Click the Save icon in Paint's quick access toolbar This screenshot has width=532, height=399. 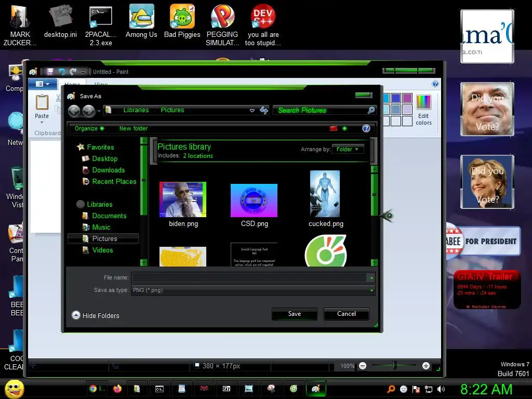click(50, 72)
